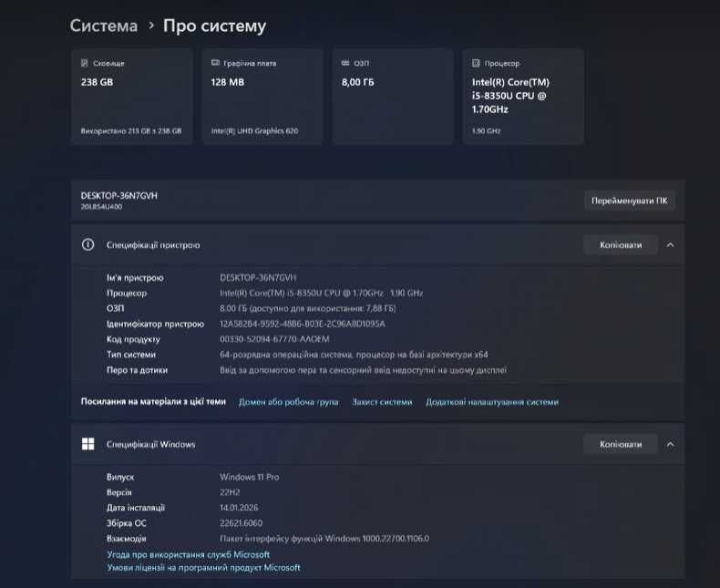Click the Специфікації Windows section title

[x=150, y=444]
